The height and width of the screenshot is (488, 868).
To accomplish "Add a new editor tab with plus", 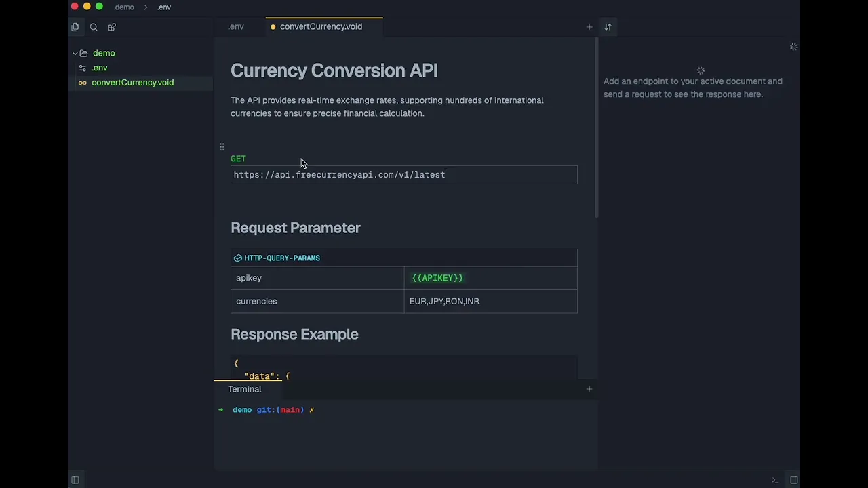I will point(589,27).
